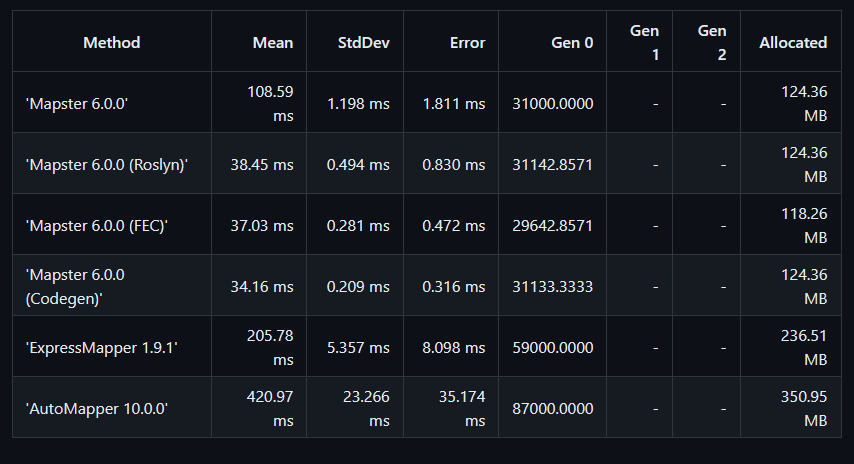
Task: Select the 'Mapster 6.0.0 (Roslyn)' row label
Action: 107,164
